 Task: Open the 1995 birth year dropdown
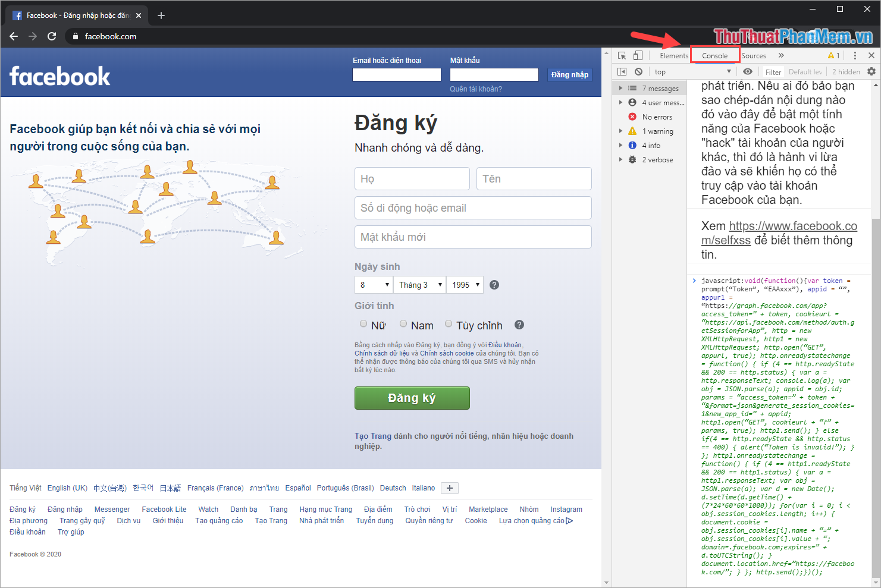point(465,285)
